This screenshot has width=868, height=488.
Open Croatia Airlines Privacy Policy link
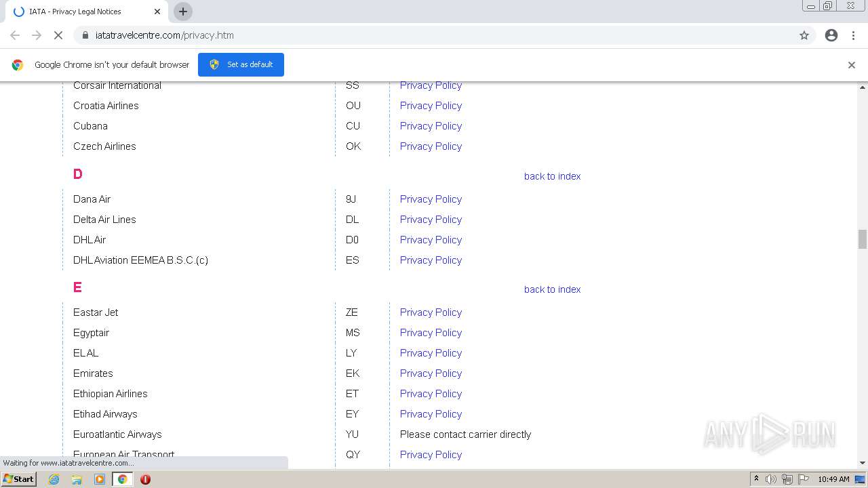point(431,106)
